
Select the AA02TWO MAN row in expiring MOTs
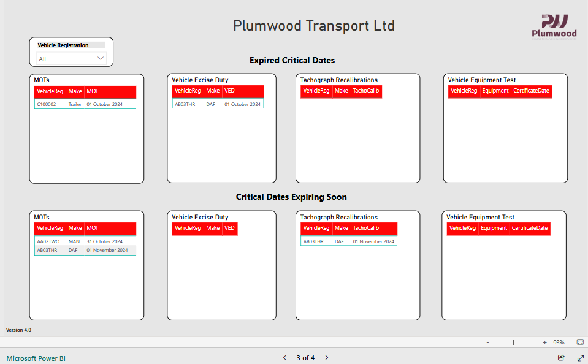(85, 241)
